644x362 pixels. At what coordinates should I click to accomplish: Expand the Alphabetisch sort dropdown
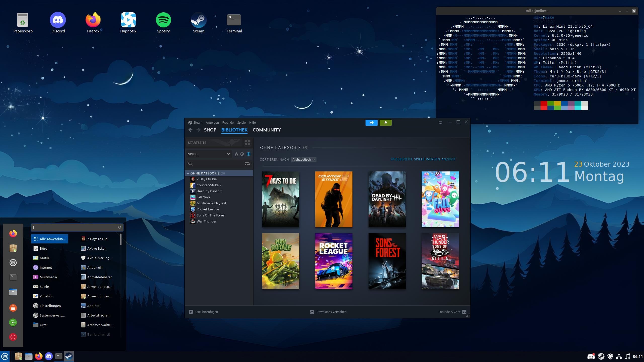pyautogui.click(x=303, y=160)
